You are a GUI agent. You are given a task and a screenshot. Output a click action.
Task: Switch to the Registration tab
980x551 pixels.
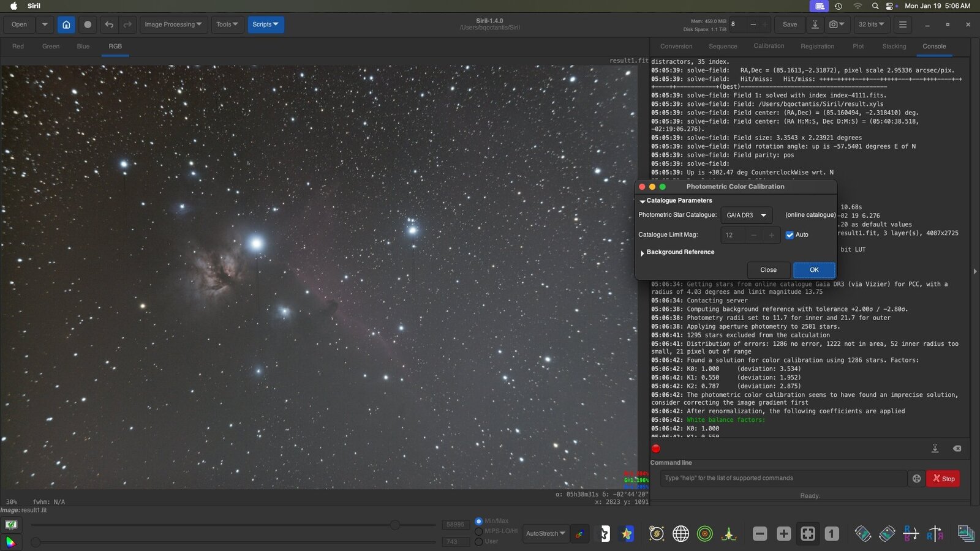point(817,47)
